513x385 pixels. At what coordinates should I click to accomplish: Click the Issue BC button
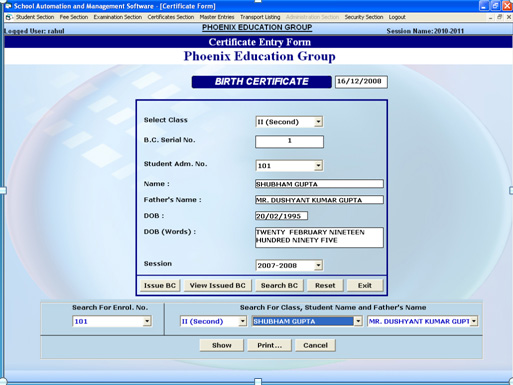click(x=160, y=285)
